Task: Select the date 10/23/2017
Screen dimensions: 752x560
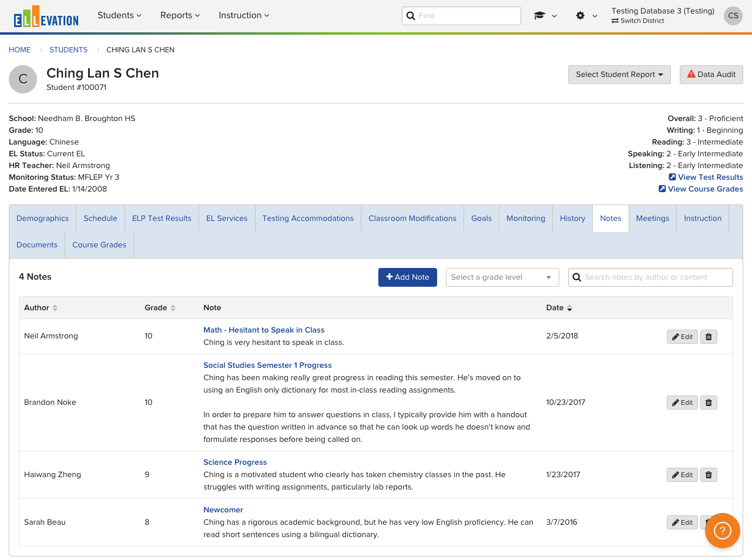Action: [x=566, y=403]
